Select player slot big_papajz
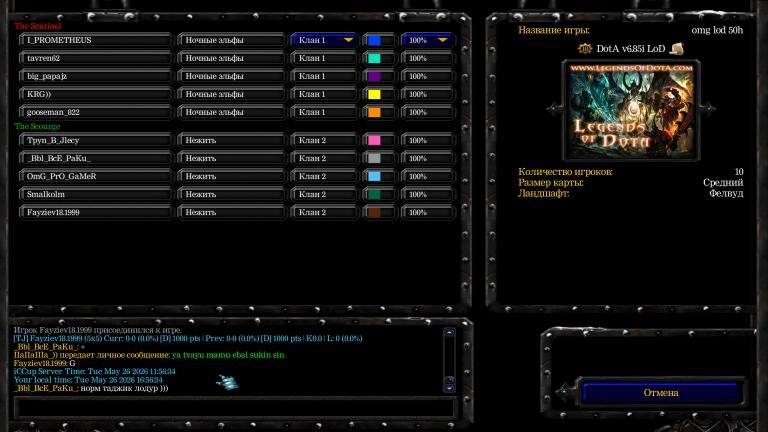 pos(96,76)
